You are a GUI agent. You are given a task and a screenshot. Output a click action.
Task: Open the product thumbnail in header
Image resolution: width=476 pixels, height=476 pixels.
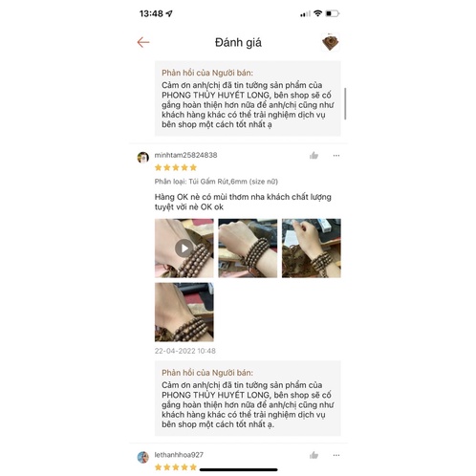tap(330, 42)
